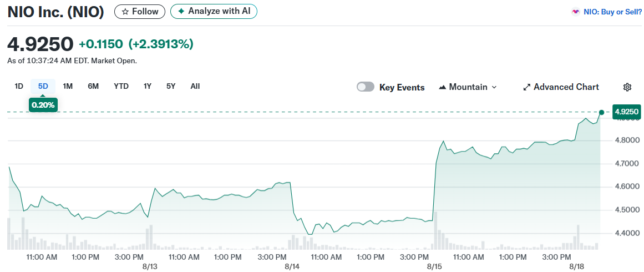Click Analyze with AI button

pos(214,12)
